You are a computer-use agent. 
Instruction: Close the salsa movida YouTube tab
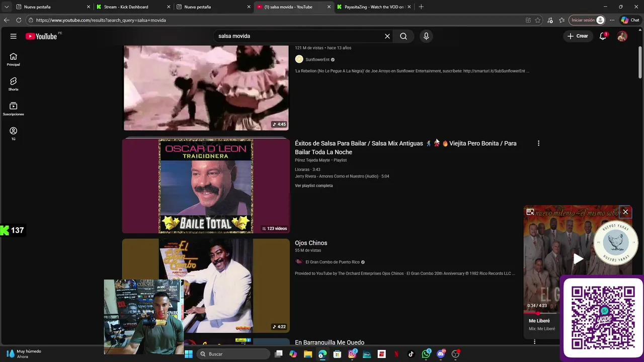[x=329, y=7]
